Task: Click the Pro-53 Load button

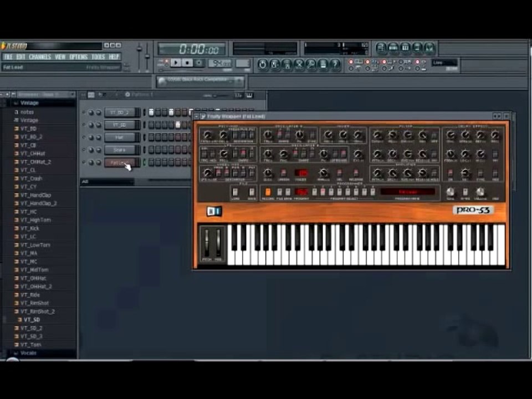Action: tap(235, 192)
